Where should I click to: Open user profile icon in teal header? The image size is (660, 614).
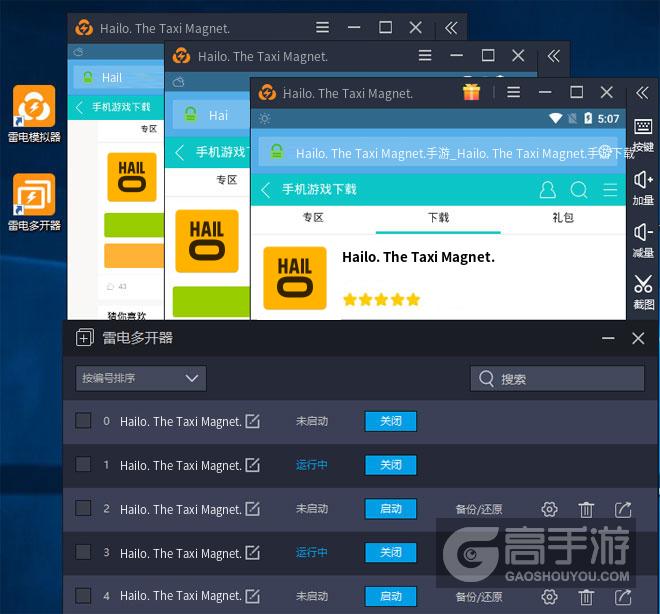[547, 190]
